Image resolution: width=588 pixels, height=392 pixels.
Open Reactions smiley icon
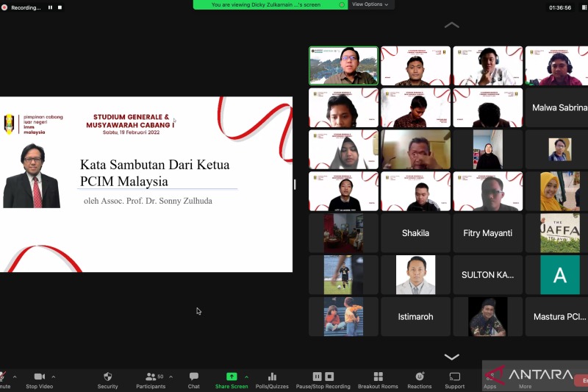click(x=420, y=377)
